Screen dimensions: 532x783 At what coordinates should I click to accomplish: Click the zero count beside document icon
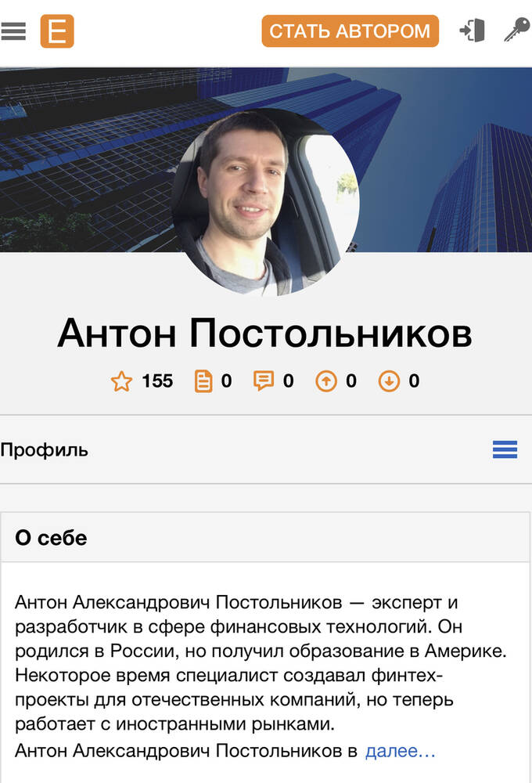click(x=227, y=381)
